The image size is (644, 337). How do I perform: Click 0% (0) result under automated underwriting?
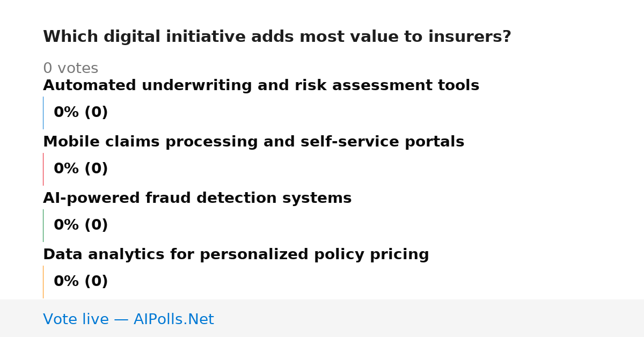[x=80, y=113]
